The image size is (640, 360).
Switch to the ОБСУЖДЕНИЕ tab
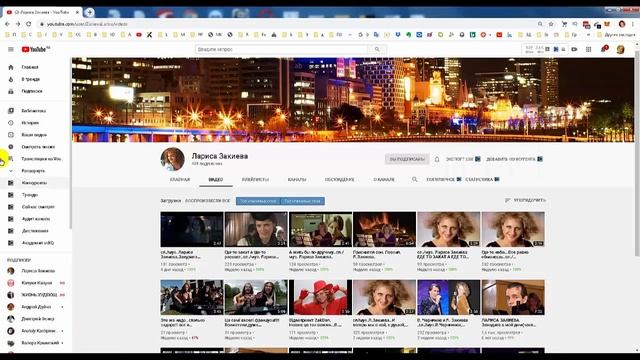(340, 180)
